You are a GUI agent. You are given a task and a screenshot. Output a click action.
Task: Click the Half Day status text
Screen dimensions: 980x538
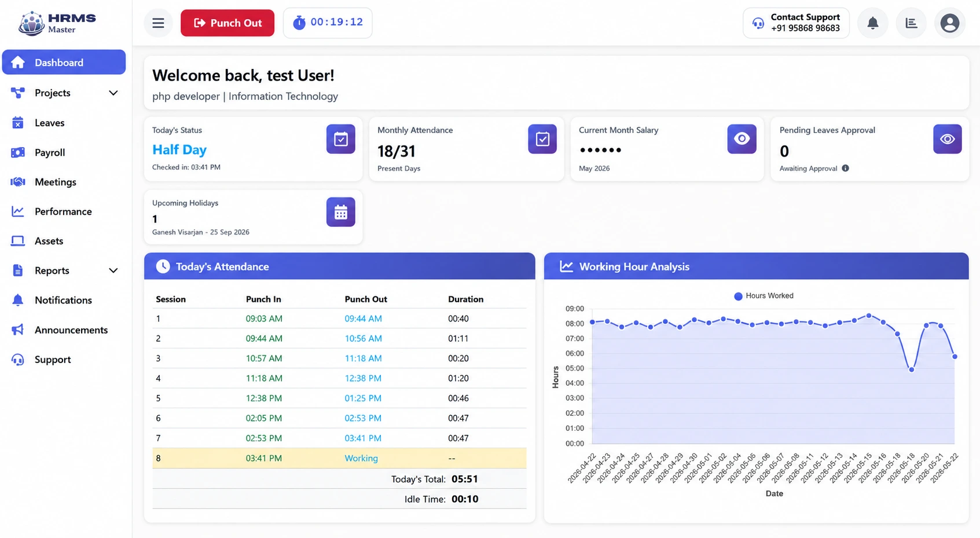[x=179, y=149]
